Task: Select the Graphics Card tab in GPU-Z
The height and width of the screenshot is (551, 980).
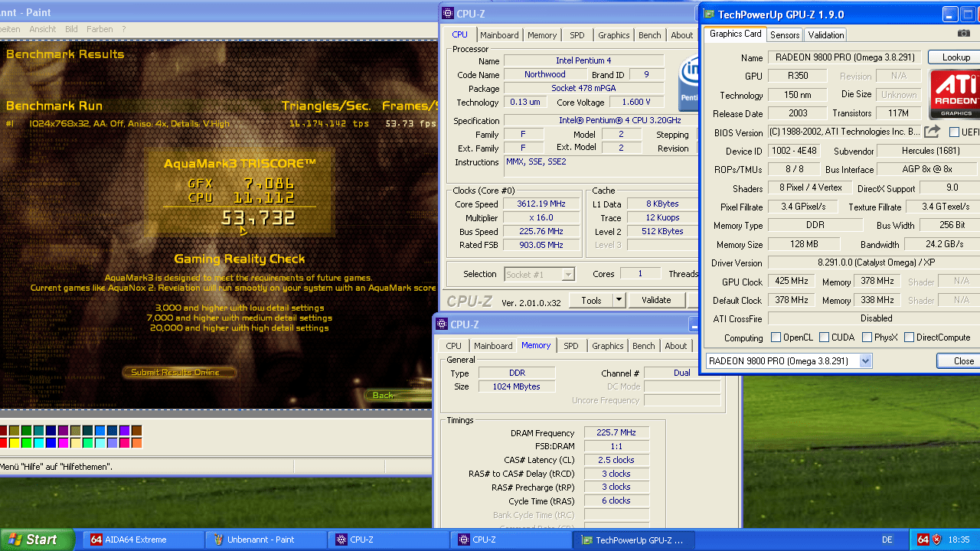Action: pyautogui.click(x=736, y=34)
